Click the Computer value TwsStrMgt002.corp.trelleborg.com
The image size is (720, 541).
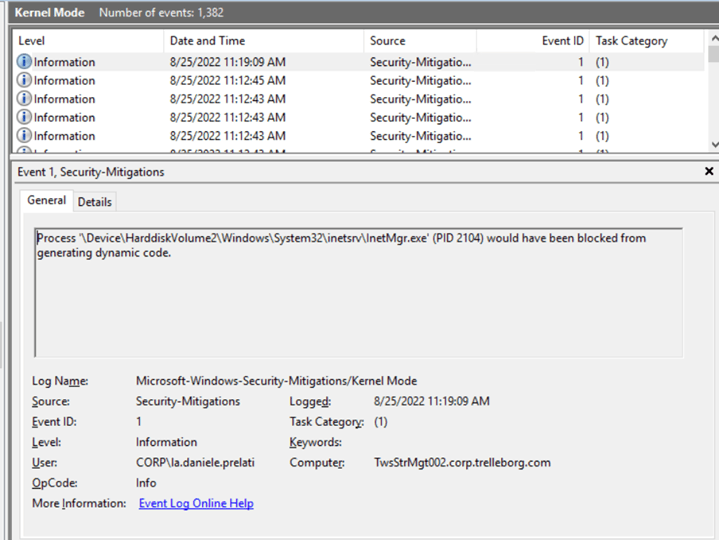(462, 462)
